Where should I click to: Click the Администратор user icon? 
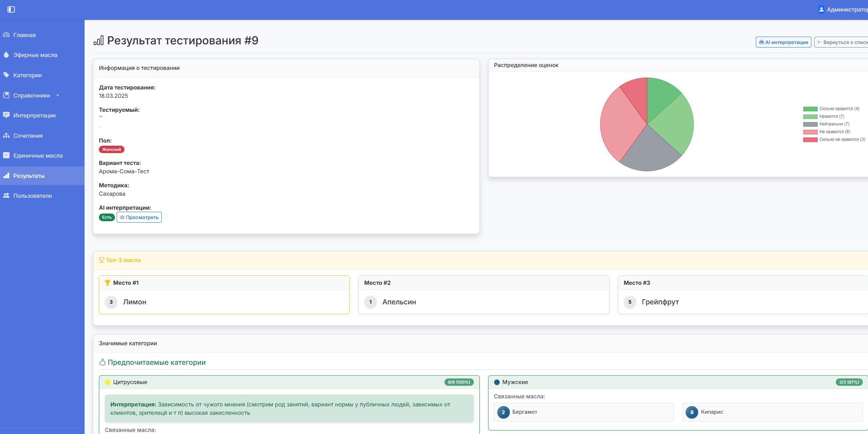click(x=822, y=9)
